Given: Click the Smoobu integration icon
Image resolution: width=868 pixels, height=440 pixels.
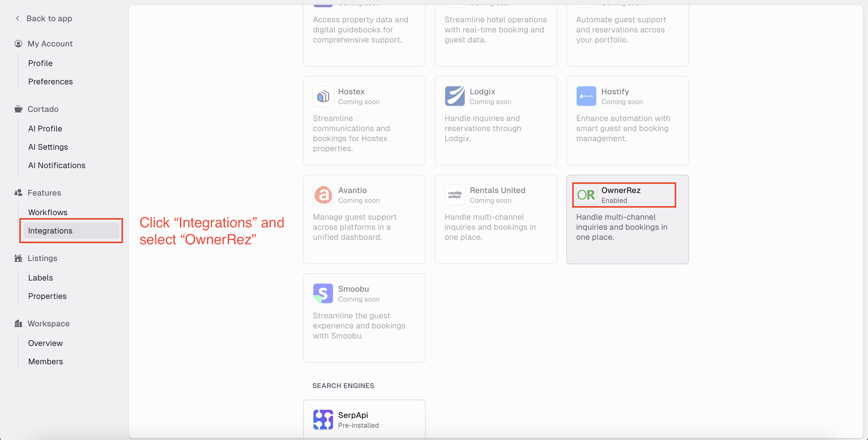Looking at the screenshot, I should tap(323, 293).
